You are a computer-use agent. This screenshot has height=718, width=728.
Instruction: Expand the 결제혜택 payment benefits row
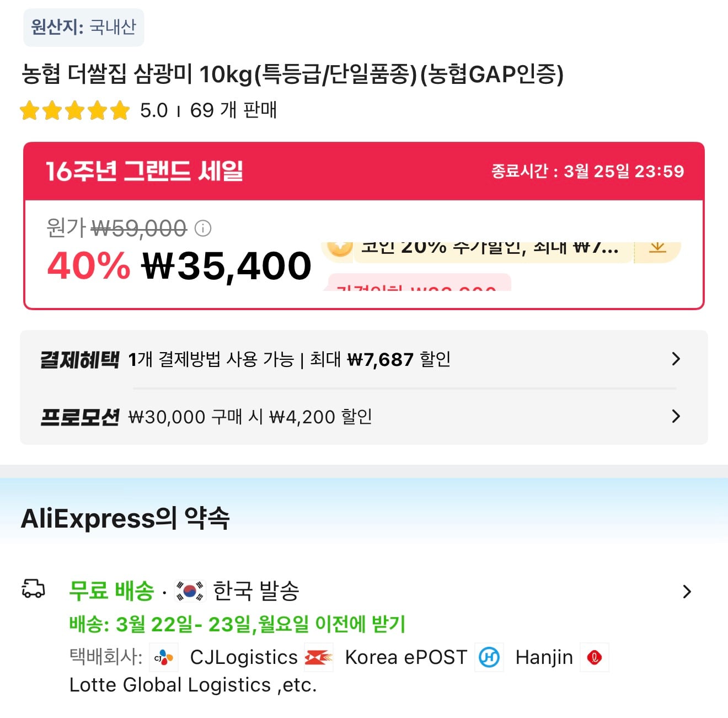coord(675,359)
